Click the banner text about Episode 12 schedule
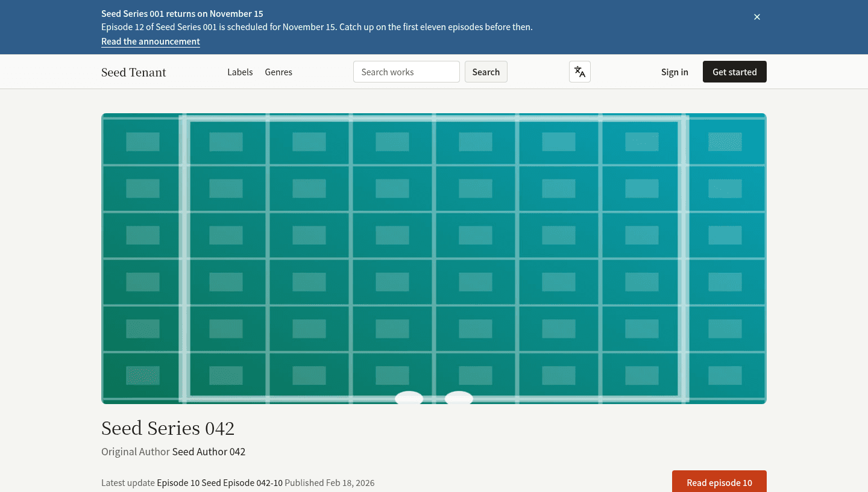 coord(317,27)
